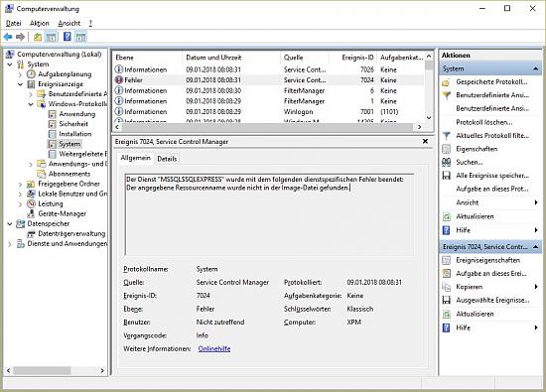Click the lower Aktualisieren refresh icon

[x=446, y=314]
